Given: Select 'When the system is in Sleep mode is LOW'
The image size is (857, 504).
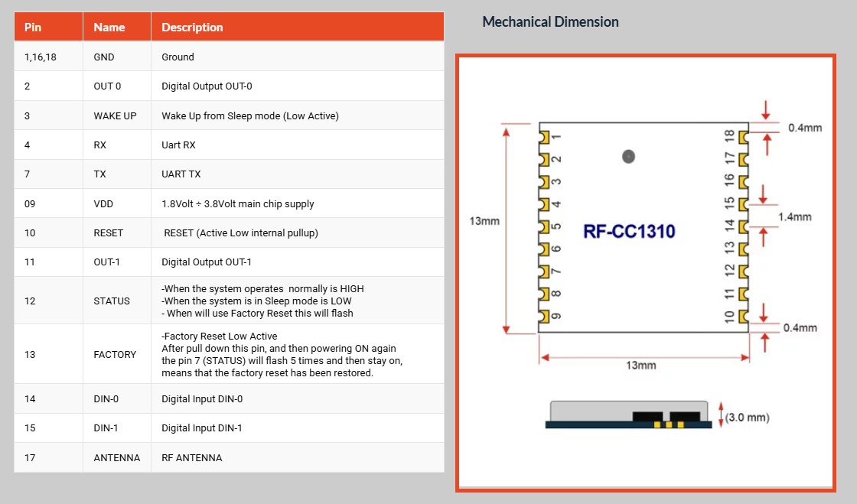Looking at the screenshot, I should point(258,301).
